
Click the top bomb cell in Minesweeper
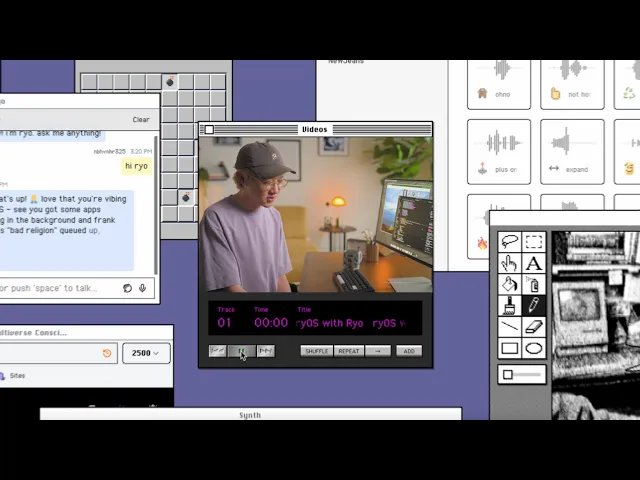(x=170, y=82)
